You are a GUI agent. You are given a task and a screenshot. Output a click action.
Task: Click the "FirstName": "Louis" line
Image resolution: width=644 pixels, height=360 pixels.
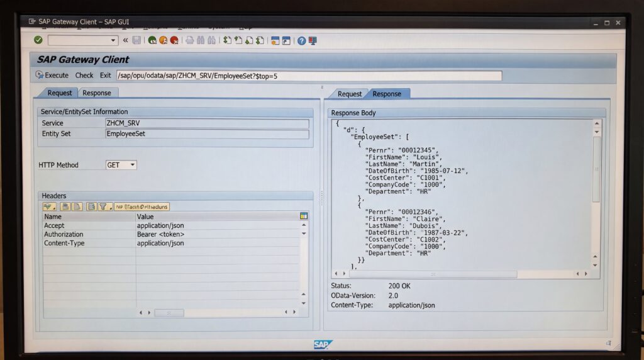click(x=404, y=157)
